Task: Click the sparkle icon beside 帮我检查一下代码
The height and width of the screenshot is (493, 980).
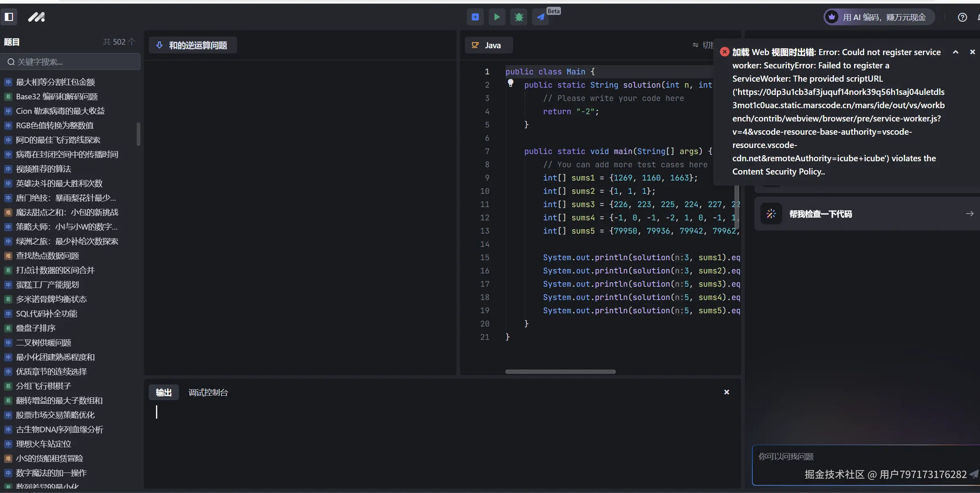Action: [x=771, y=214]
